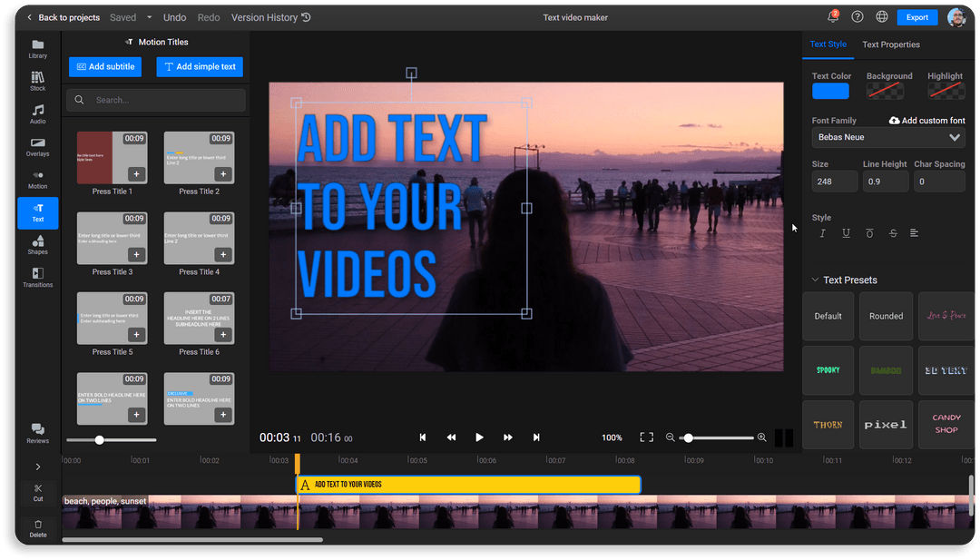The height and width of the screenshot is (560, 980).
Task: Click the Char Spacing field
Action: pyautogui.click(x=939, y=182)
